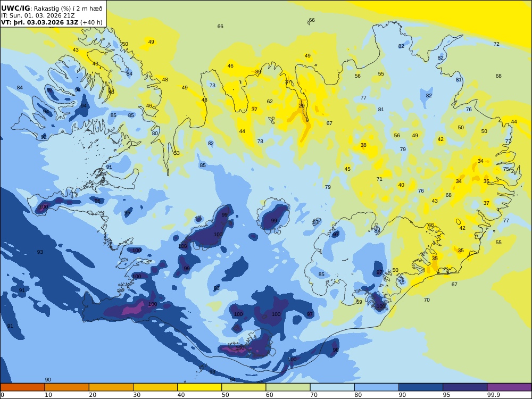Click the '60' legend tick label

click(270, 395)
